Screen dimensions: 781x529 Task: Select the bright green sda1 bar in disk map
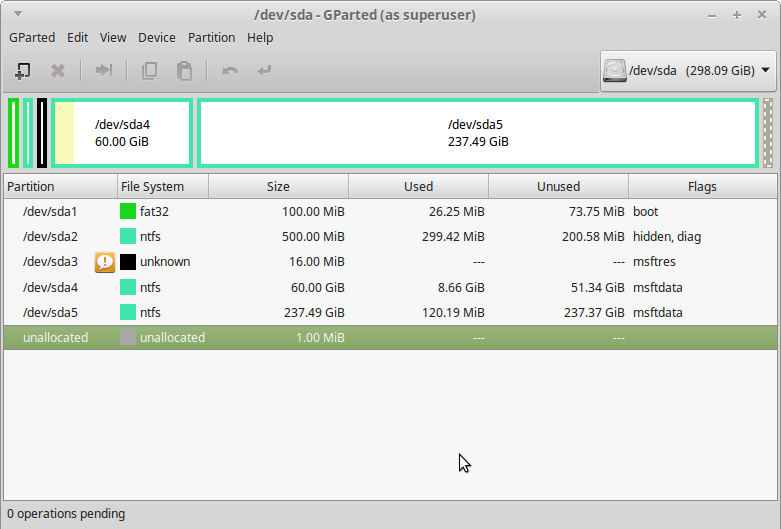[14, 133]
